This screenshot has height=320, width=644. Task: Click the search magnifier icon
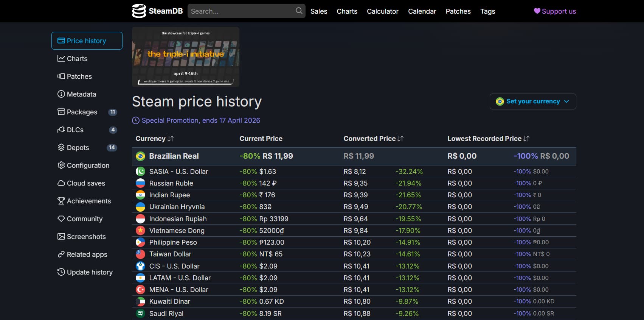tap(299, 11)
